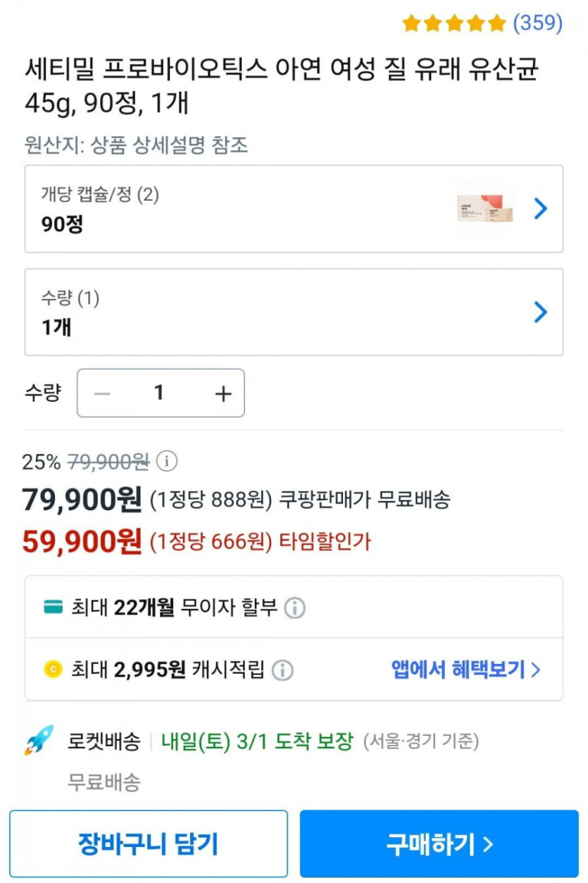Screen dimensions: 588x883
Task: Click the 59,900원 time-sale price
Action: tap(82, 542)
